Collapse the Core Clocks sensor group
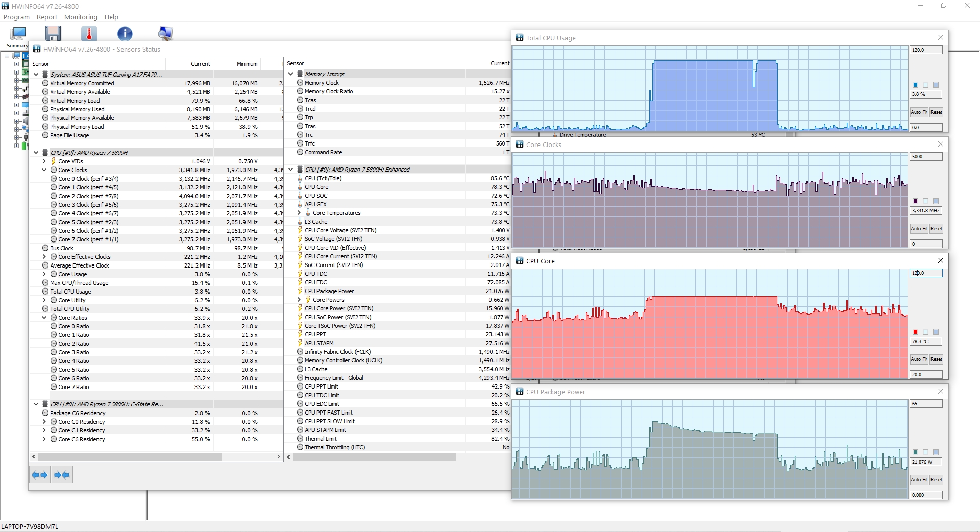The image size is (980, 532). pos(44,170)
